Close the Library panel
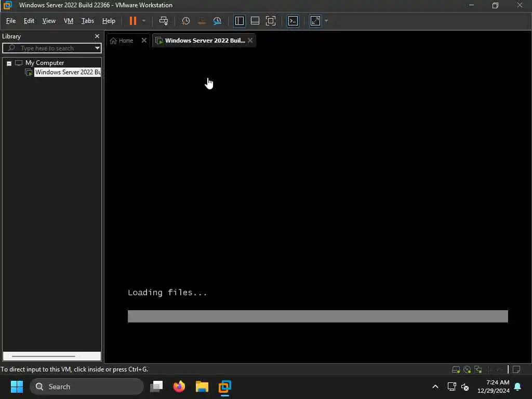532x399 pixels. [97, 36]
